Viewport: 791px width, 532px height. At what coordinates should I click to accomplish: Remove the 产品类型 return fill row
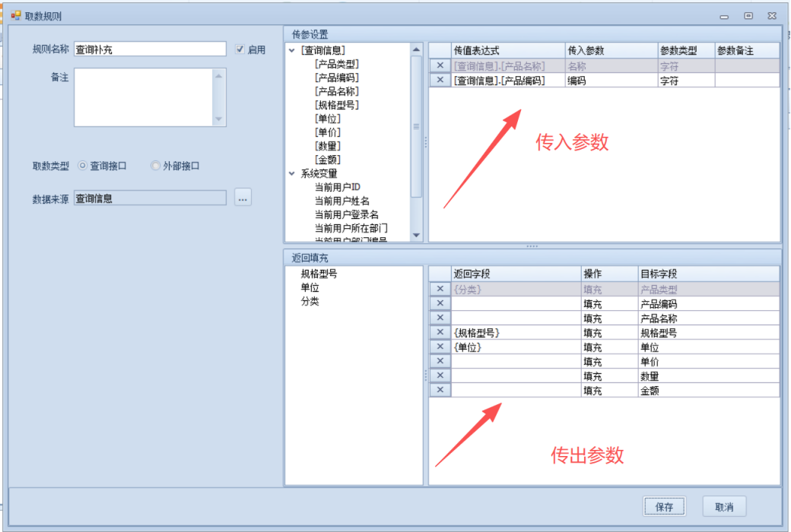tap(440, 289)
